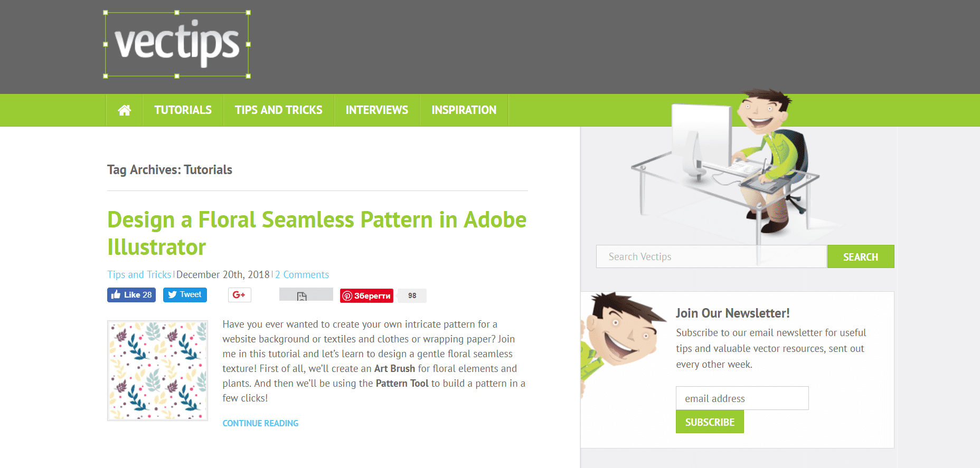The image size is (980, 468).
Task: Navigate to the Interviews section
Action: click(x=377, y=110)
